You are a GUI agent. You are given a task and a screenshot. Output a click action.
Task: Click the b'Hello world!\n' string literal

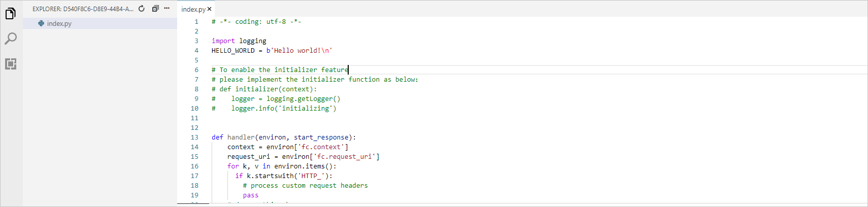(x=299, y=51)
